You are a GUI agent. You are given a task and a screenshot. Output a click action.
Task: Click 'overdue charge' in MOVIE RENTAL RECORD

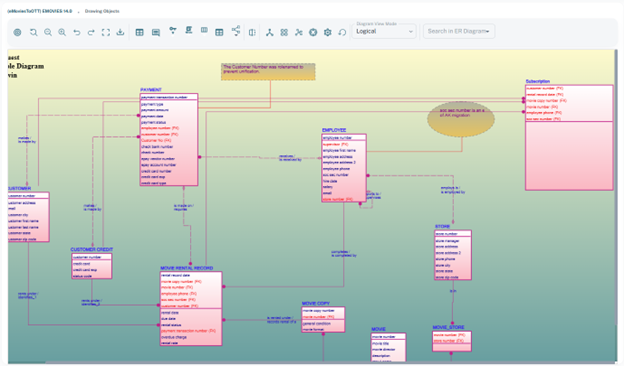[174, 337]
